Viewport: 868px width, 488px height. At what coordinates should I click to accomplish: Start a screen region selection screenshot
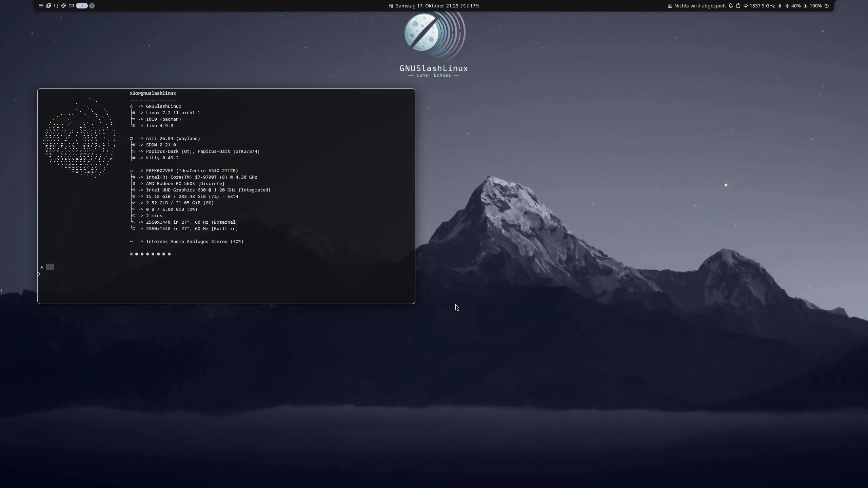56,6
